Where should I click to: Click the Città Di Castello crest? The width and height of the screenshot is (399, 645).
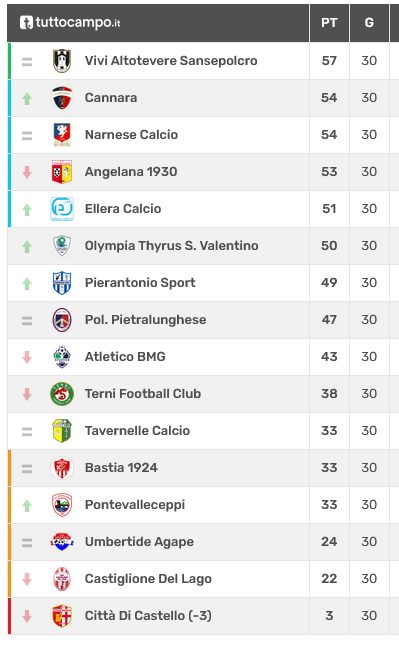click(x=62, y=616)
